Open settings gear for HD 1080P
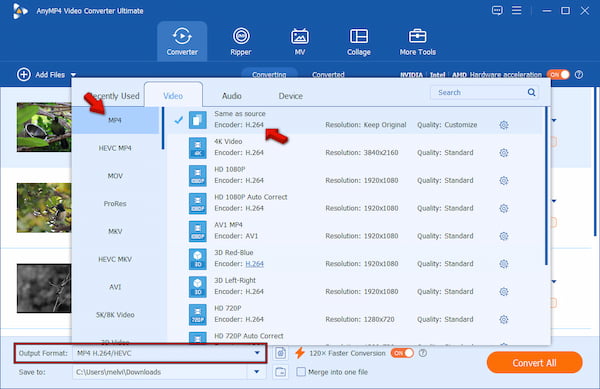 pos(504,181)
